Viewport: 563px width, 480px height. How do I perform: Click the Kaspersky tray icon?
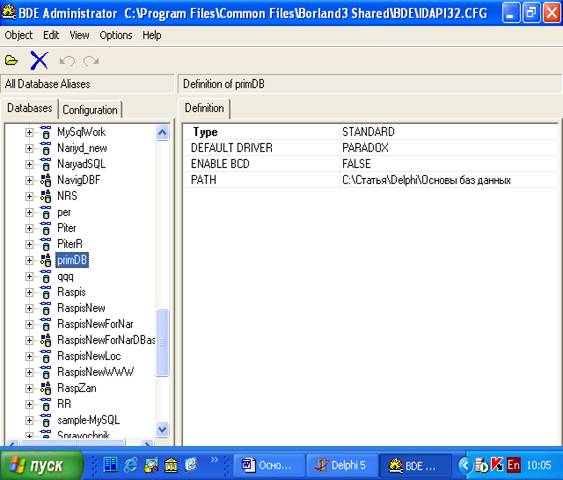tap(497, 465)
